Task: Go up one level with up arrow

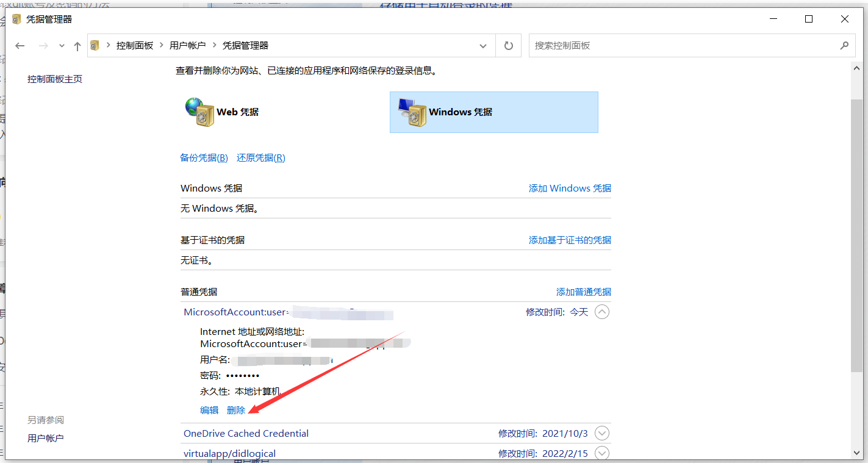Action: click(77, 46)
